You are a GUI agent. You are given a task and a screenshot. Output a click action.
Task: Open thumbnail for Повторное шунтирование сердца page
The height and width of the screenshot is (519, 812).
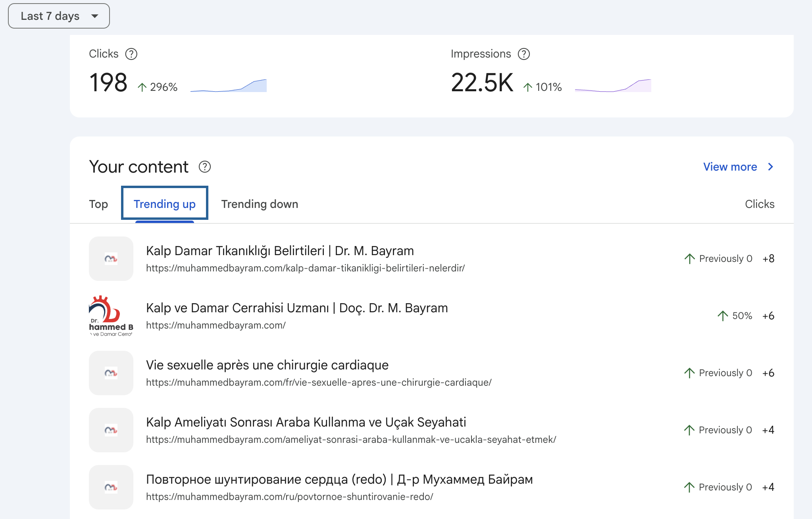(111, 487)
